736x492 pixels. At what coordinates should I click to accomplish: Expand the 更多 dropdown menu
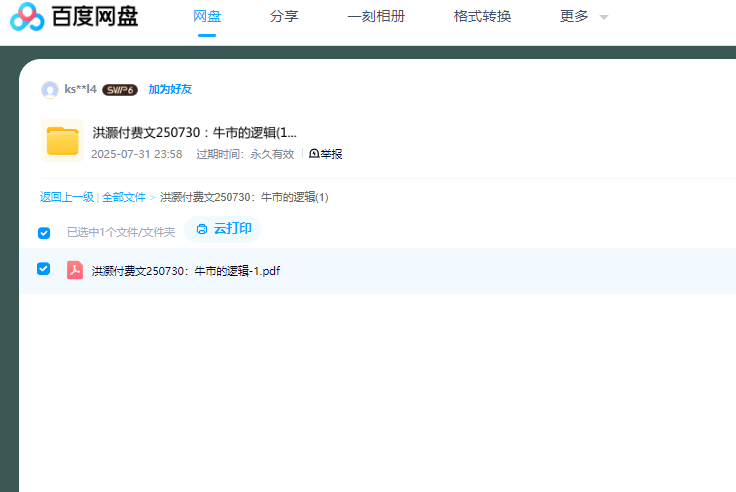tap(584, 17)
